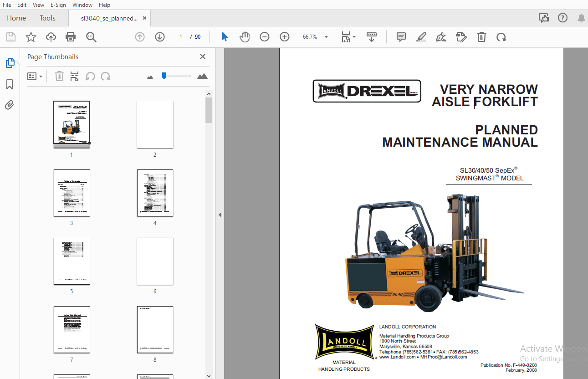Open Page Thumbnails sidebar icon
The width and height of the screenshot is (588, 379).
point(10,63)
